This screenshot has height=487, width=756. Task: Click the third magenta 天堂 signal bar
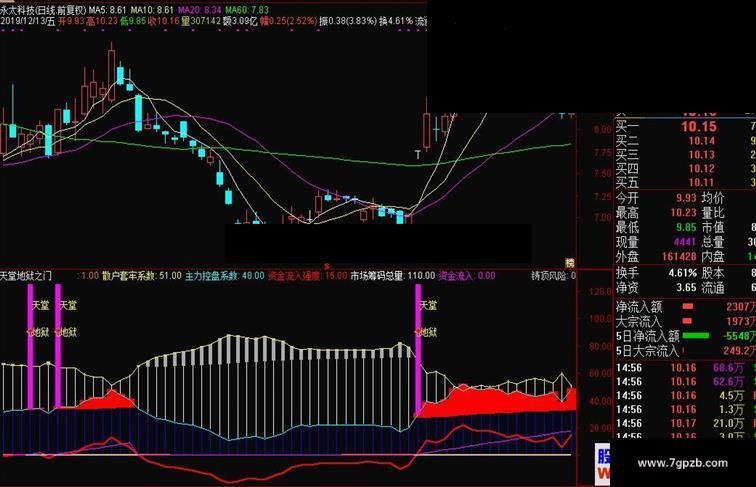418,348
